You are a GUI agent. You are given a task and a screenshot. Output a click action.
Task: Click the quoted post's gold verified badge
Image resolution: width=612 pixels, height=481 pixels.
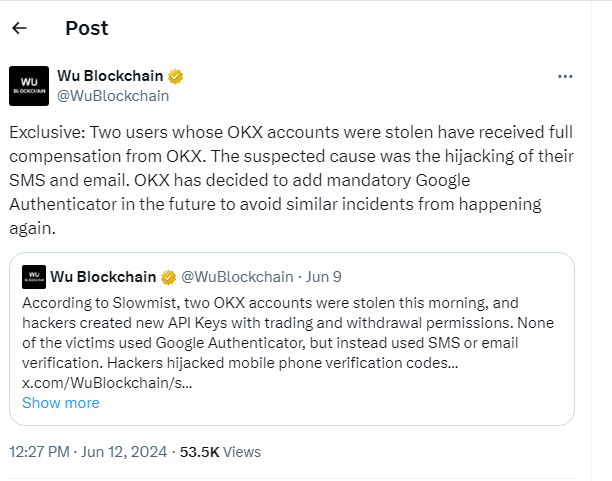169,276
